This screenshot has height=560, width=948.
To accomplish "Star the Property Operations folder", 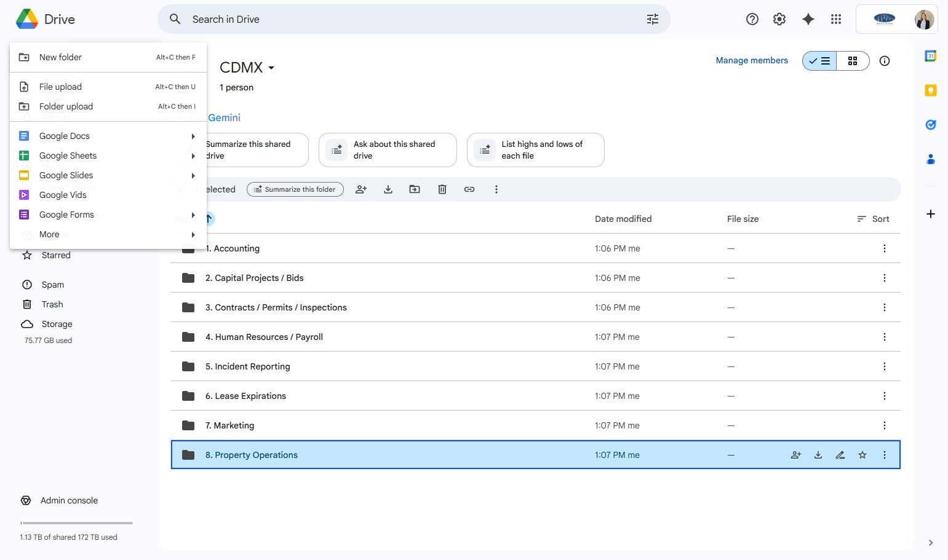I will 862,455.
